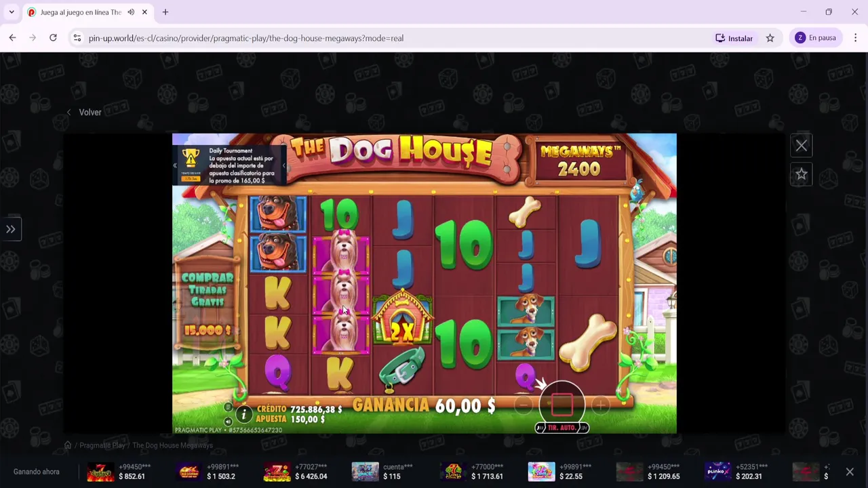Click the green dog collar symbol
Viewport: 868px width, 488px height.
click(x=401, y=370)
